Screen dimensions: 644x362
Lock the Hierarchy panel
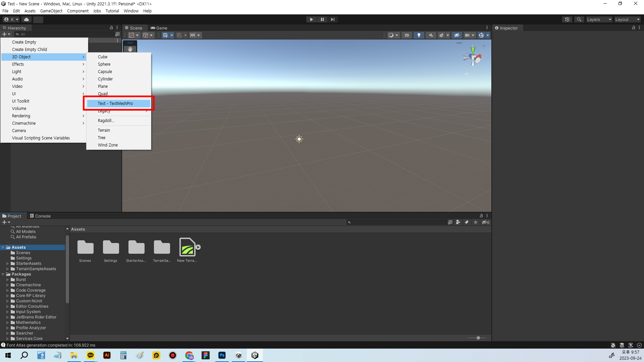[x=111, y=28]
